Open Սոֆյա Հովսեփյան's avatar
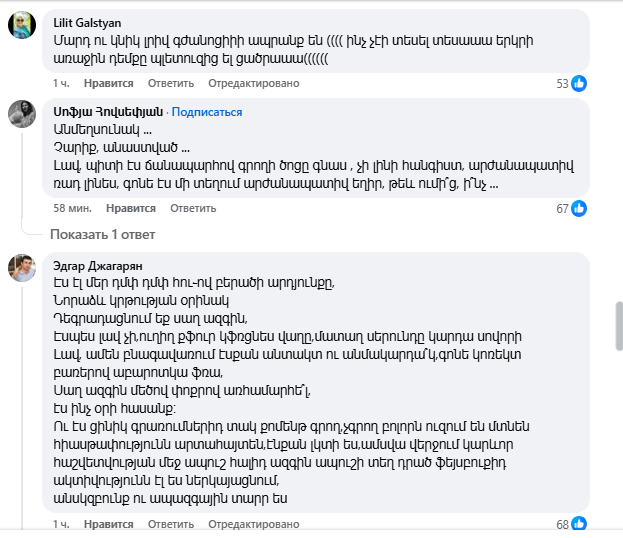This screenshot has width=623, height=538. [x=23, y=114]
